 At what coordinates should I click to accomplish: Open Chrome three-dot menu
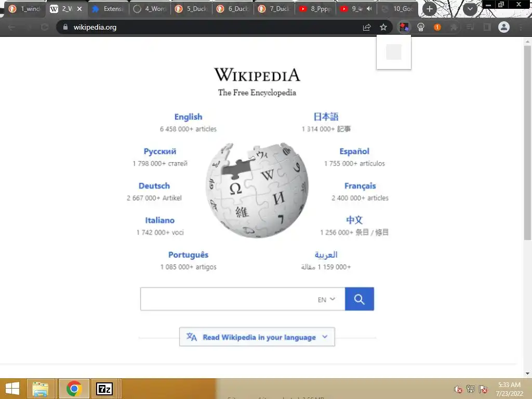[521, 27]
